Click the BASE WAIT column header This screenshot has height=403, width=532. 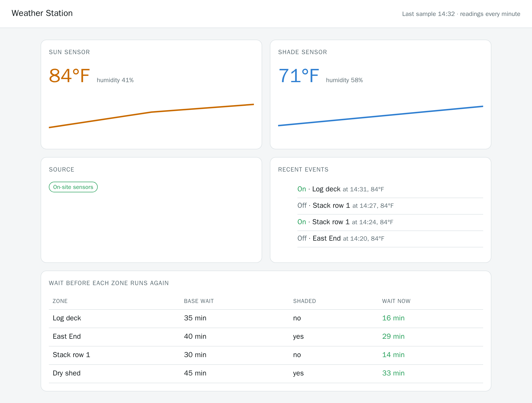(199, 301)
